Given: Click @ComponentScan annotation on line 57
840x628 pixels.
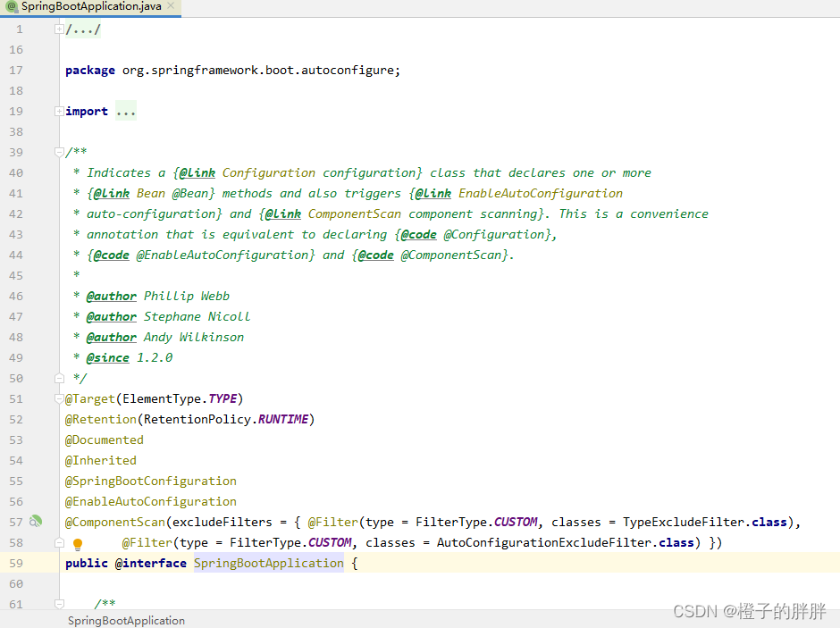Looking at the screenshot, I should [x=115, y=522].
